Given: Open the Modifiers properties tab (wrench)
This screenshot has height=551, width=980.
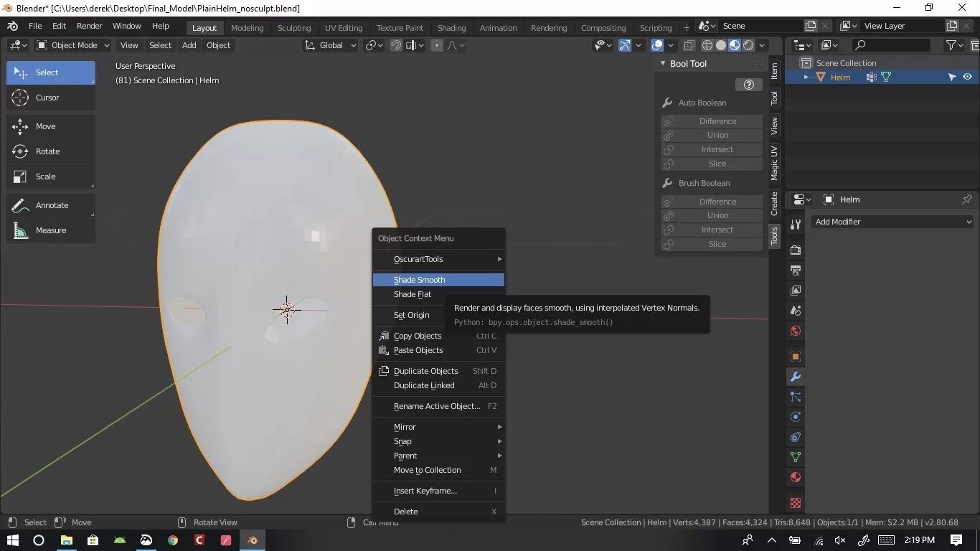Looking at the screenshot, I should (795, 377).
